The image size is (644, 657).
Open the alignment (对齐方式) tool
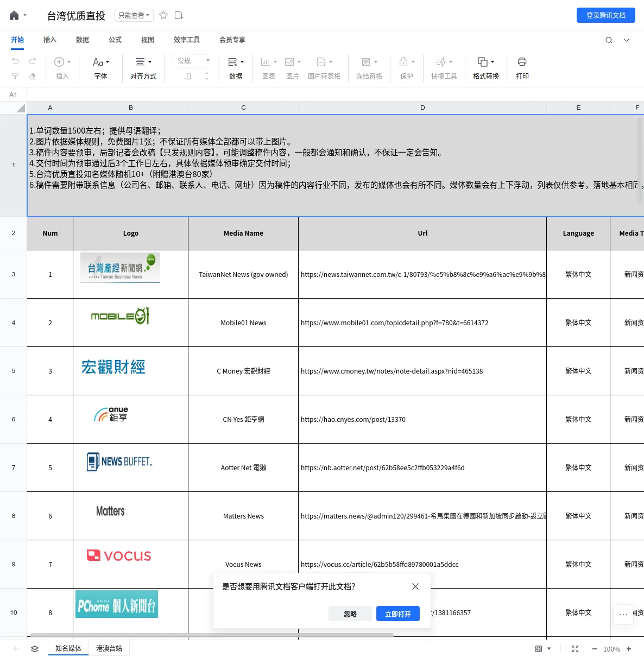click(x=143, y=68)
